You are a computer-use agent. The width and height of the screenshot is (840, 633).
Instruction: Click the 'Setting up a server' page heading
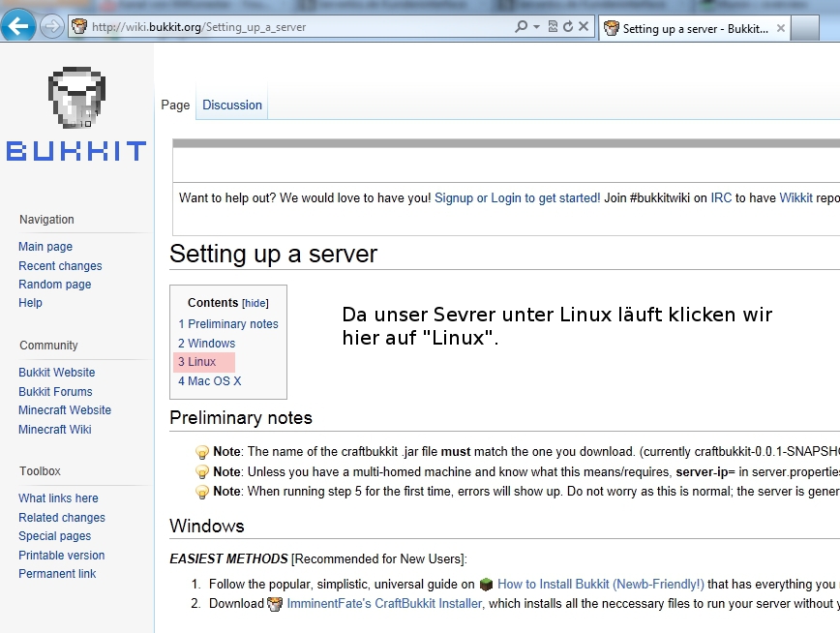[273, 254]
